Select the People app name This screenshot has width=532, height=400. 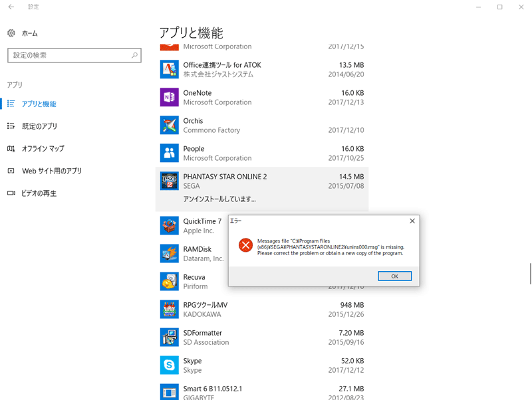194,149
